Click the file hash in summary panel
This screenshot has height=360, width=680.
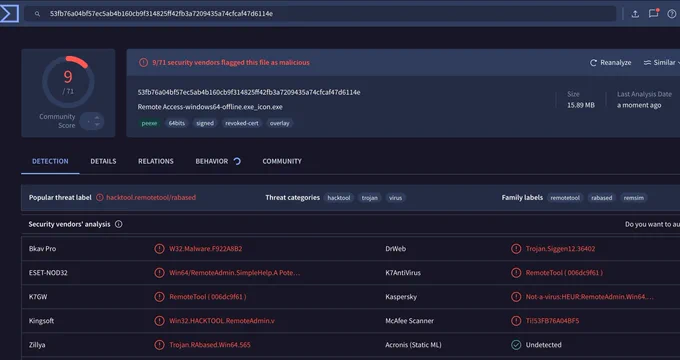point(249,92)
